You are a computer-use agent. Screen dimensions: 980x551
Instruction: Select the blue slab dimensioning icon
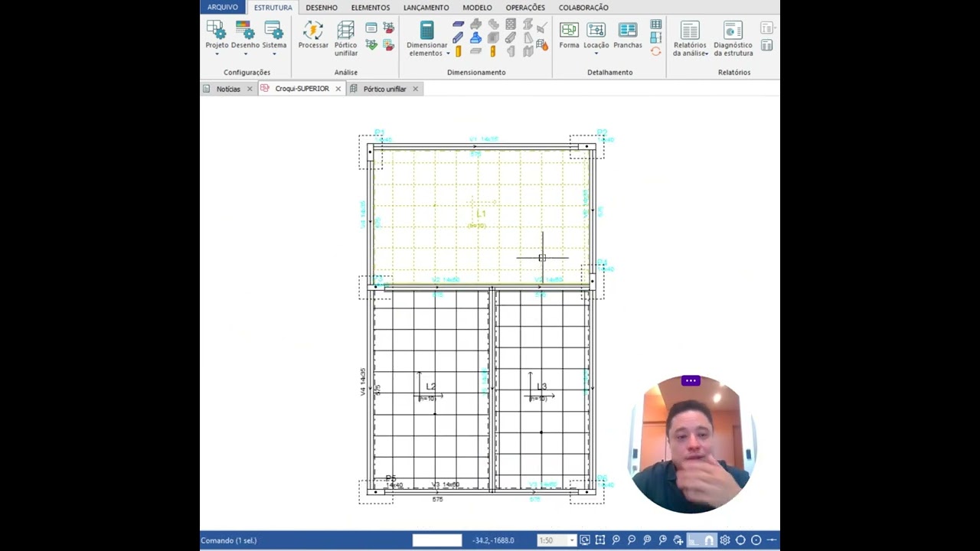pyautogui.click(x=458, y=24)
